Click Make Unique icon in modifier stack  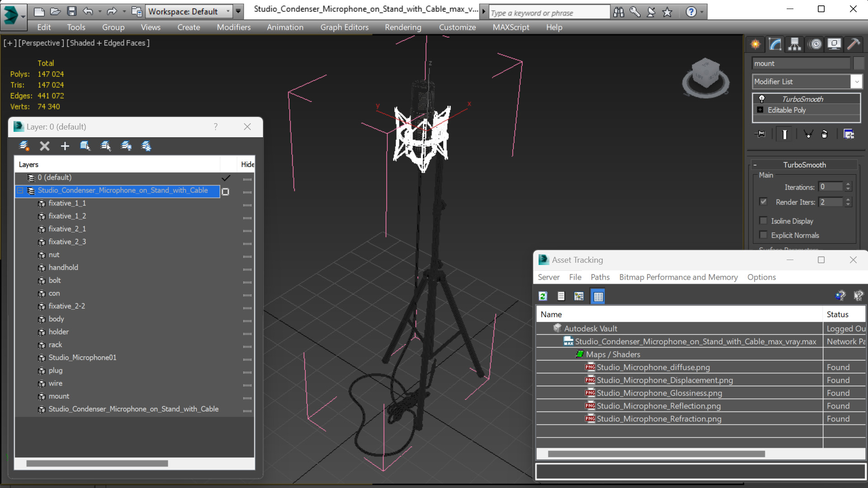(808, 134)
